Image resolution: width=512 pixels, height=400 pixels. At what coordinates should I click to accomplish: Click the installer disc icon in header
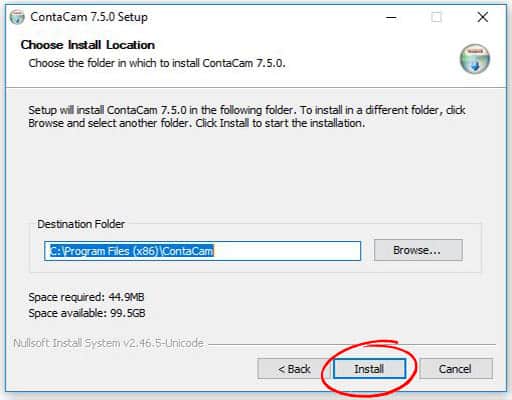click(x=475, y=59)
